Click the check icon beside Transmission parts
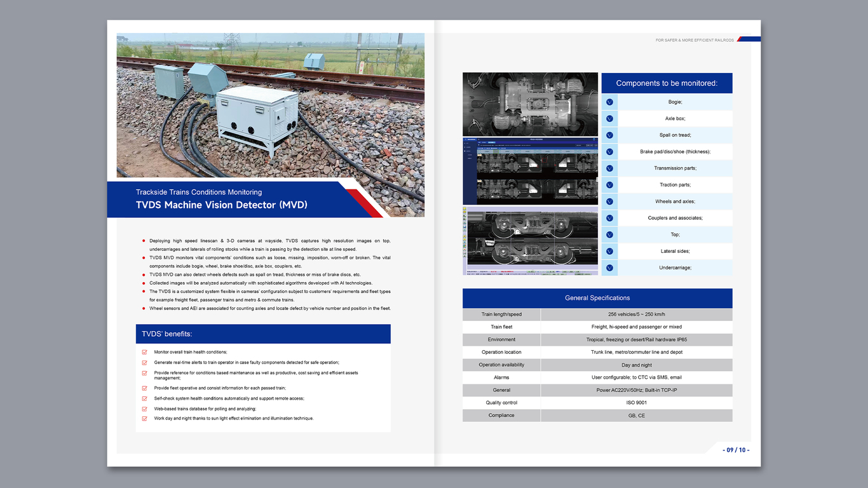The image size is (868, 488). (609, 168)
